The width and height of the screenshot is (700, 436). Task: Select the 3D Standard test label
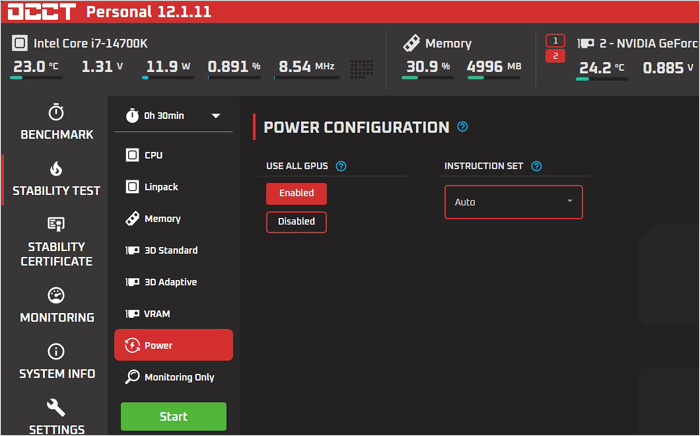click(171, 250)
